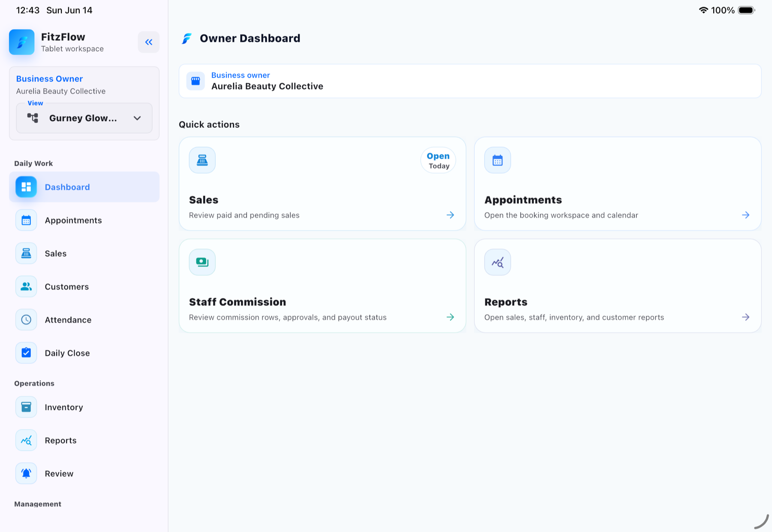Select Dashboard in the sidebar
Image resolution: width=772 pixels, height=532 pixels.
[x=84, y=187]
